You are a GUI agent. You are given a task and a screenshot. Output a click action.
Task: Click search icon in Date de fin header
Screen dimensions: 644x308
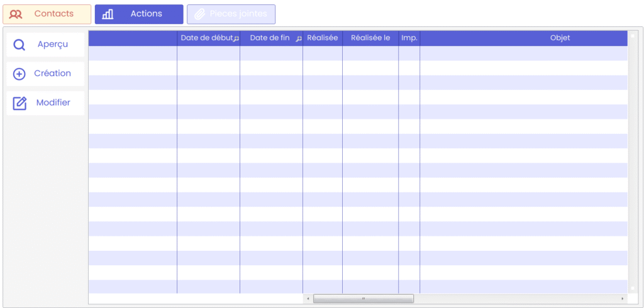(299, 39)
